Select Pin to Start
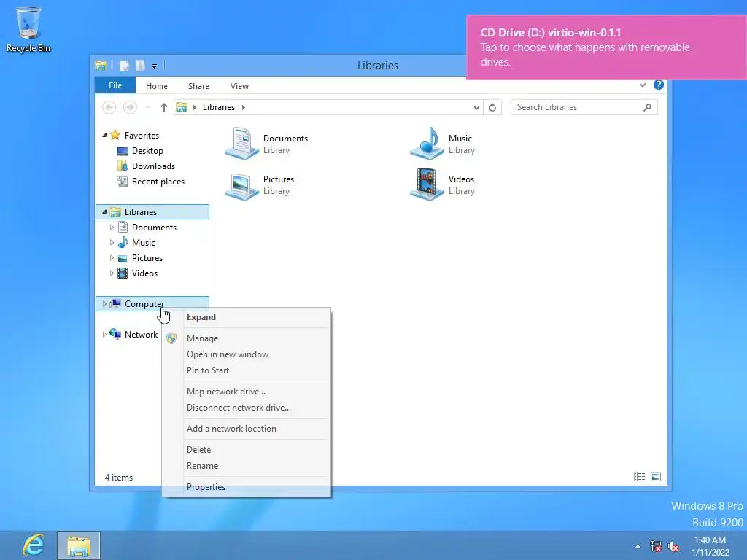This screenshot has height=560, width=747. click(x=247, y=370)
